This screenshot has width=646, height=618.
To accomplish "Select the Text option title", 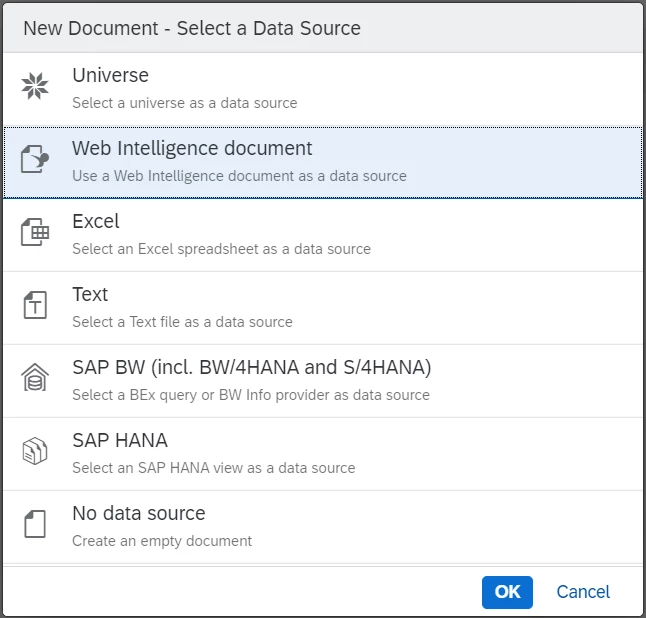I will [x=90, y=294].
